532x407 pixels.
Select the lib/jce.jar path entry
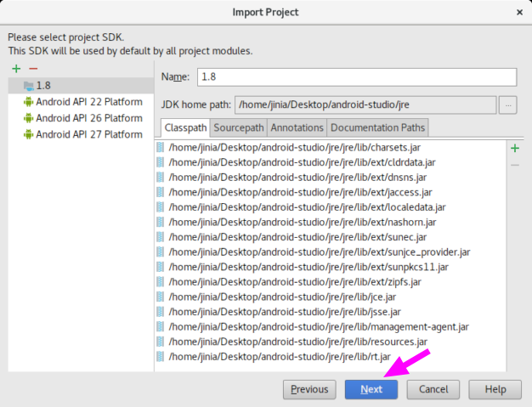331,297
